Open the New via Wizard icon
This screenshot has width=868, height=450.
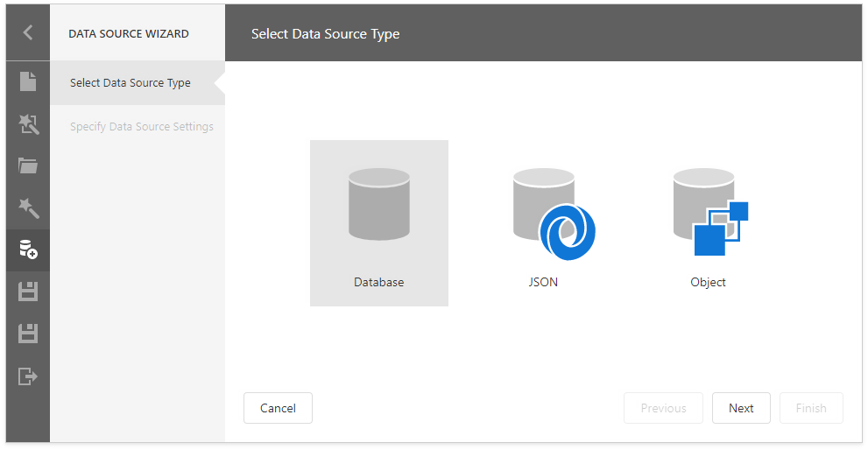tap(28, 124)
